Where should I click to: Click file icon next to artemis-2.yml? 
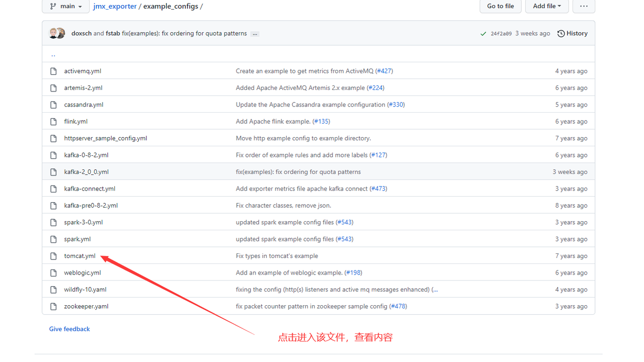(x=53, y=87)
